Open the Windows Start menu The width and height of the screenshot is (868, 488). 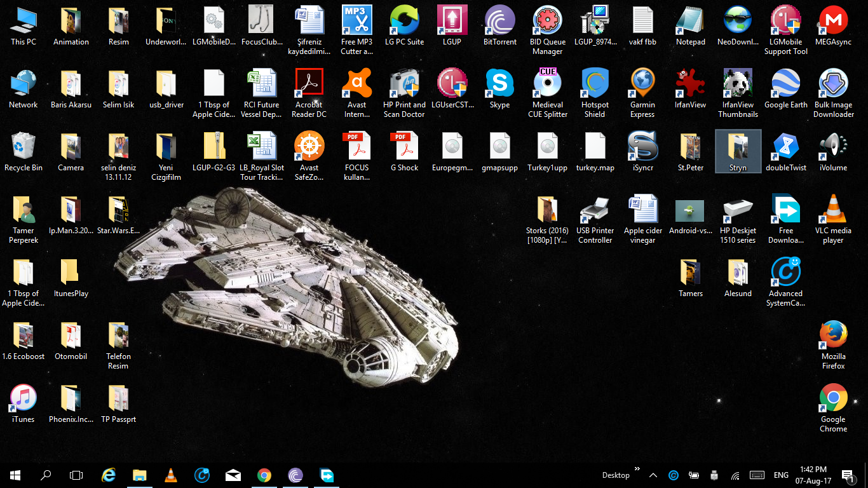(15, 475)
